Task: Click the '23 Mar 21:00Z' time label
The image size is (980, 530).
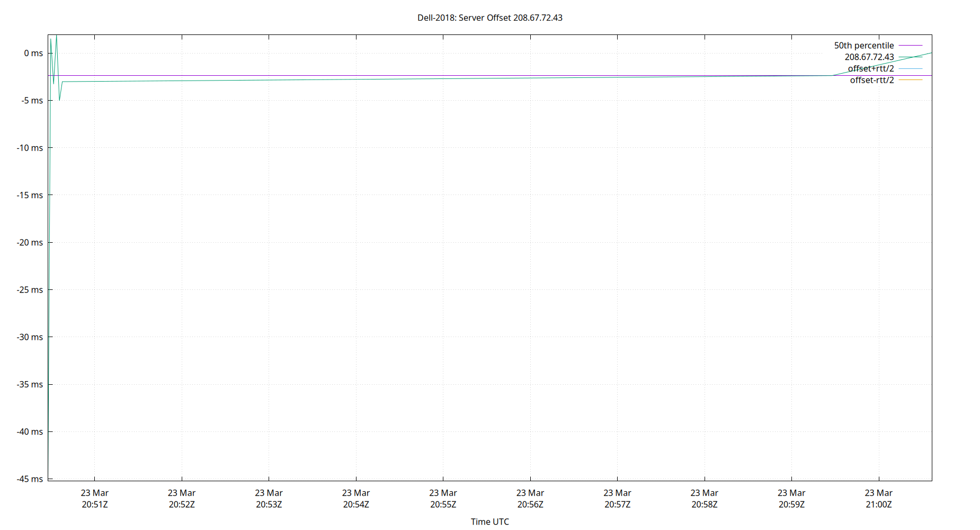Action: coord(878,499)
